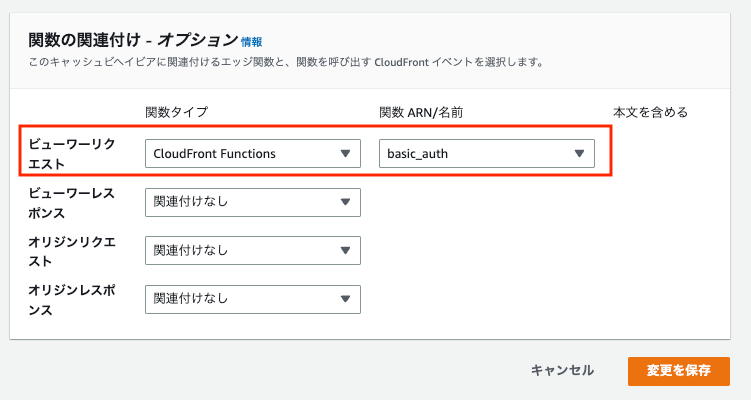Click the 関数タイプ column header

point(177,112)
